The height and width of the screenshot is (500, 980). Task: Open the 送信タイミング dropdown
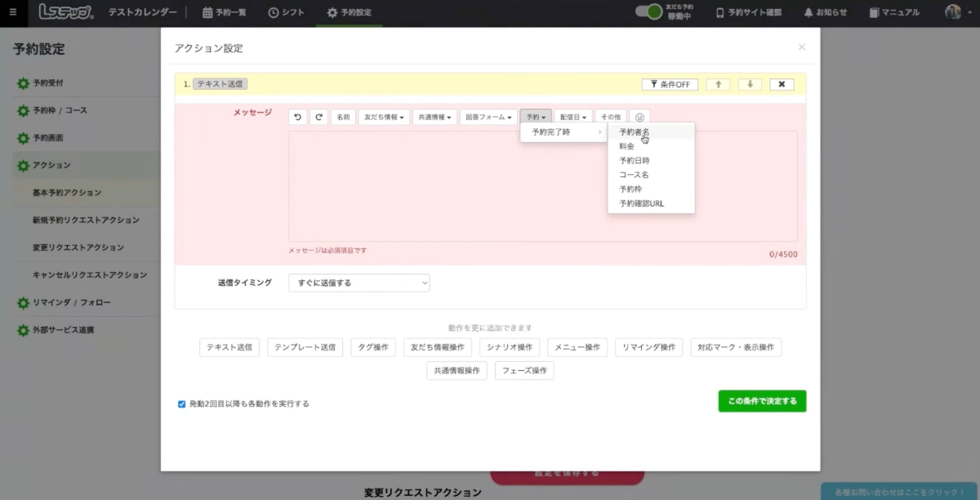[359, 283]
